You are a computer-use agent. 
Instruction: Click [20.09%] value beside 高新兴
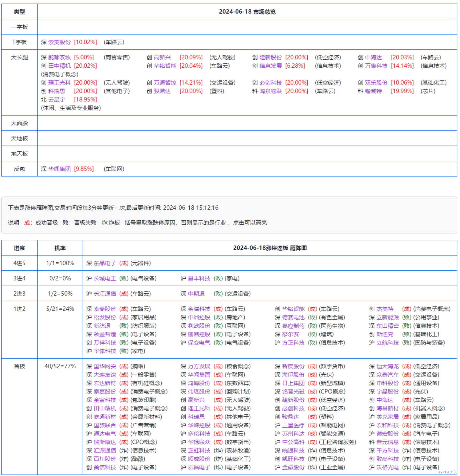(x=191, y=57)
